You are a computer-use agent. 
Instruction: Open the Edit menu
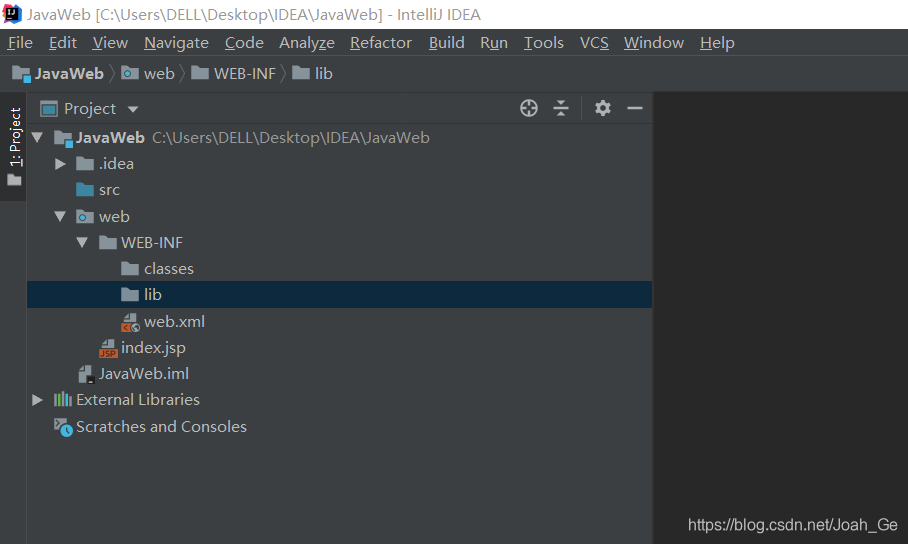tap(63, 43)
